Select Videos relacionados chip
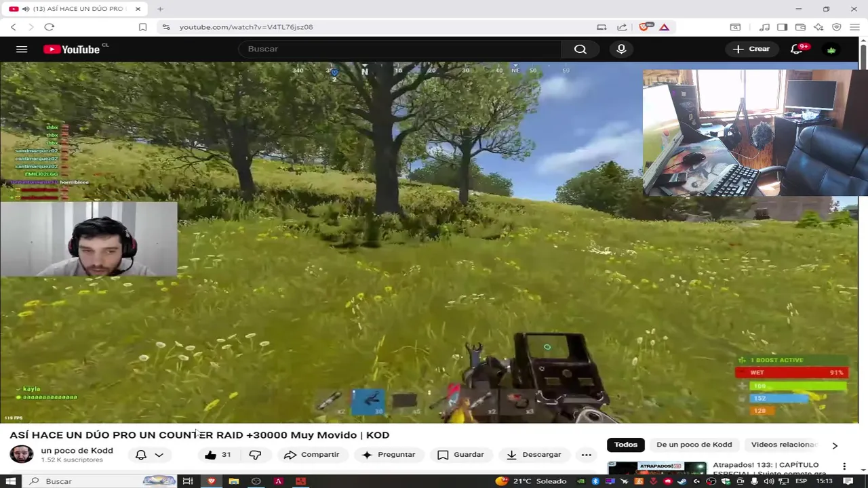Screen dimensions: 868x488 click(x=783, y=445)
